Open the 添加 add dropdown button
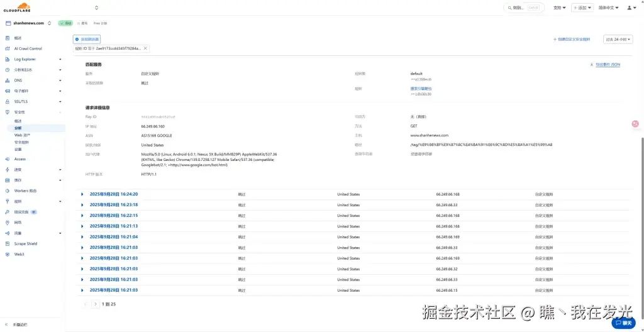 point(582,8)
